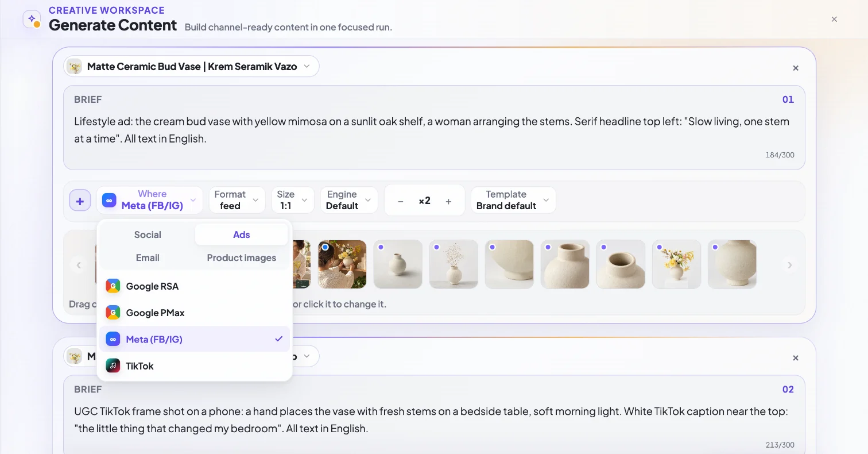Click the 184/300 character counter
The image size is (868, 454).
coord(780,155)
